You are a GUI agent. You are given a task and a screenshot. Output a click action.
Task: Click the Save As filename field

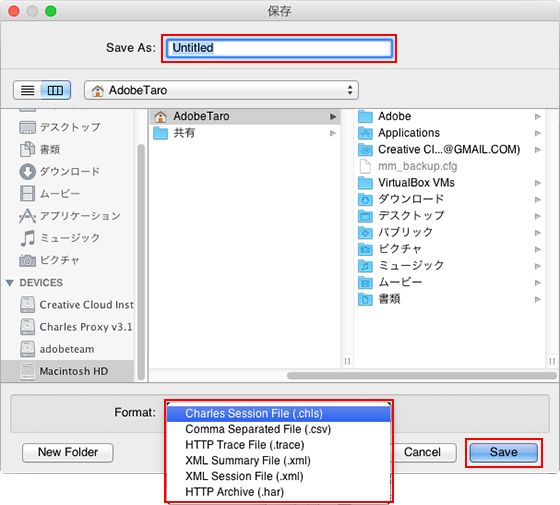tap(279, 48)
